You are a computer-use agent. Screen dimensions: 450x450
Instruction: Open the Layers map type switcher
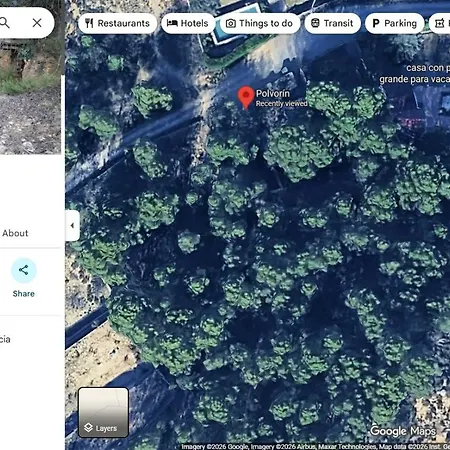click(x=103, y=412)
